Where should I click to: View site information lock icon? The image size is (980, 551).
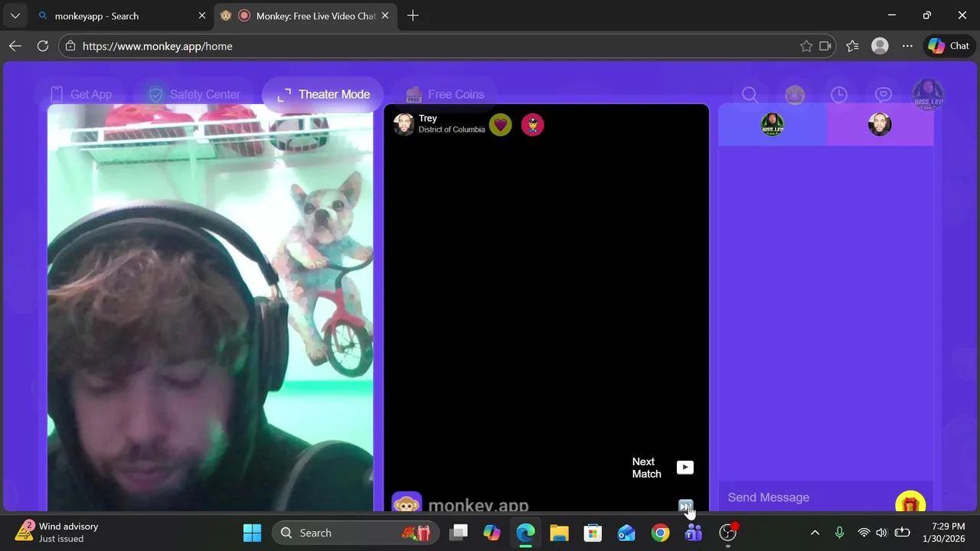pyautogui.click(x=70, y=46)
